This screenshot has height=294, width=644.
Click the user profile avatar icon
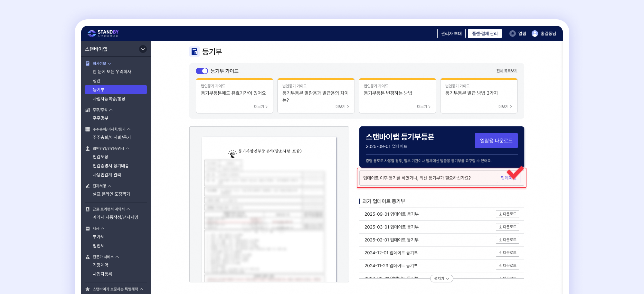pyautogui.click(x=535, y=34)
